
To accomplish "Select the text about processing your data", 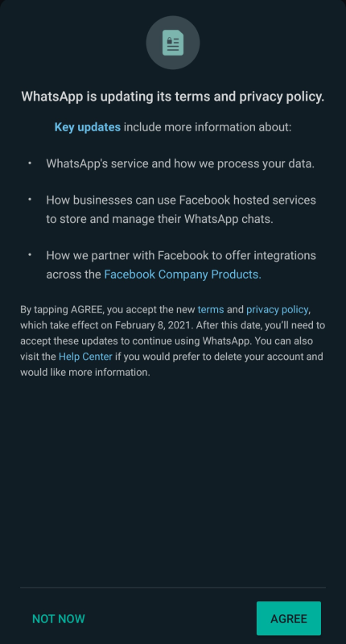I will click(x=180, y=164).
